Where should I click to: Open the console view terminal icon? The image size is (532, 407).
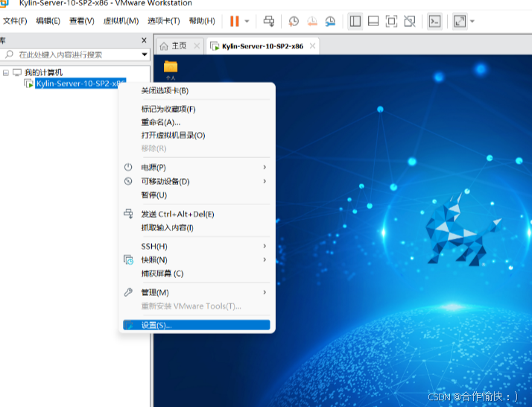click(x=434, y=21)
